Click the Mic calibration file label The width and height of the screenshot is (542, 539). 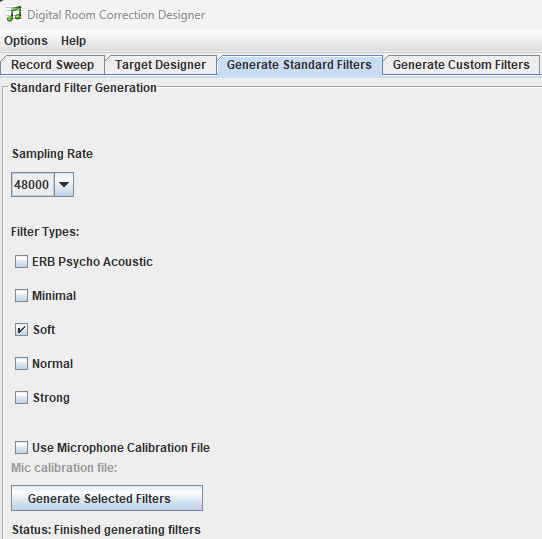(64, 468)
